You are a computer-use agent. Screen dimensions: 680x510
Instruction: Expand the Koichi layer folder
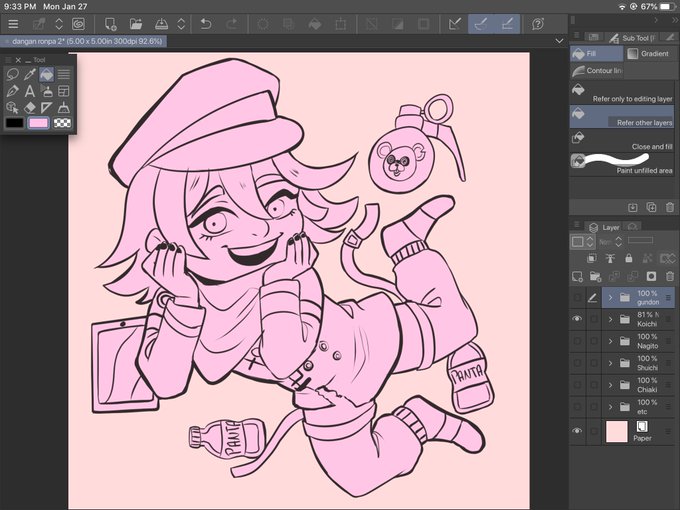tap(610, 319)
